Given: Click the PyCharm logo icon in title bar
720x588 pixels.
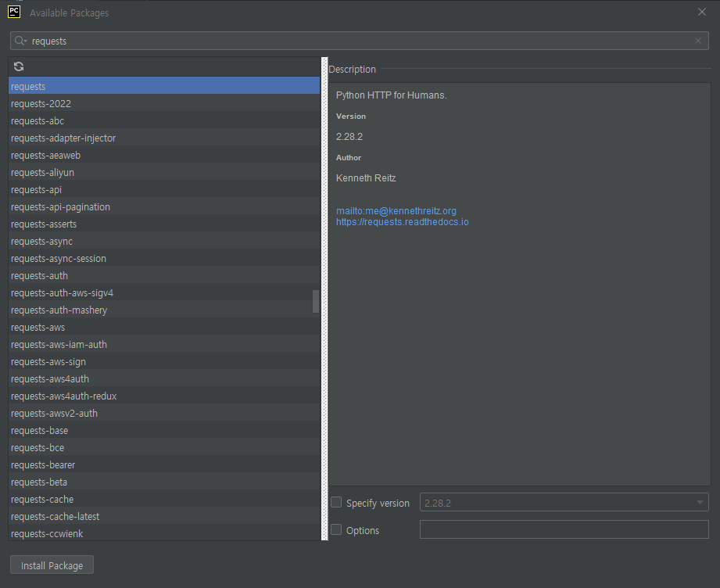Looking at the screenshot, I should click(x=14, y=12).
